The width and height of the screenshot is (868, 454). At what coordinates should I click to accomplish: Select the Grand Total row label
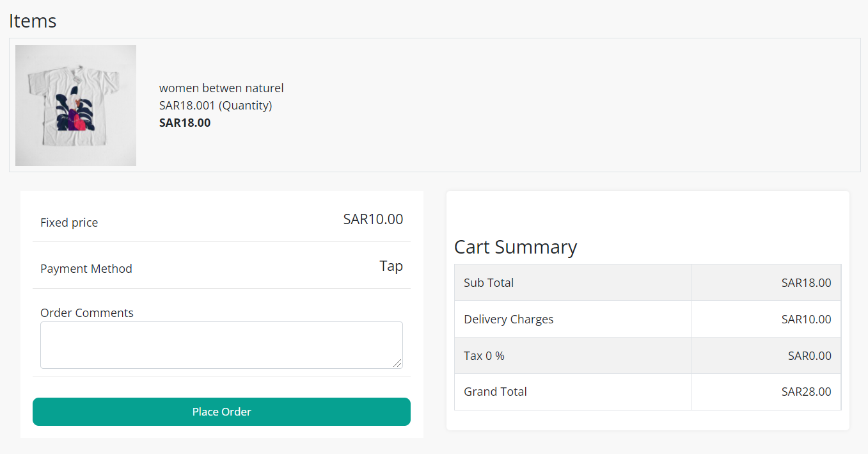coord(495,391)
